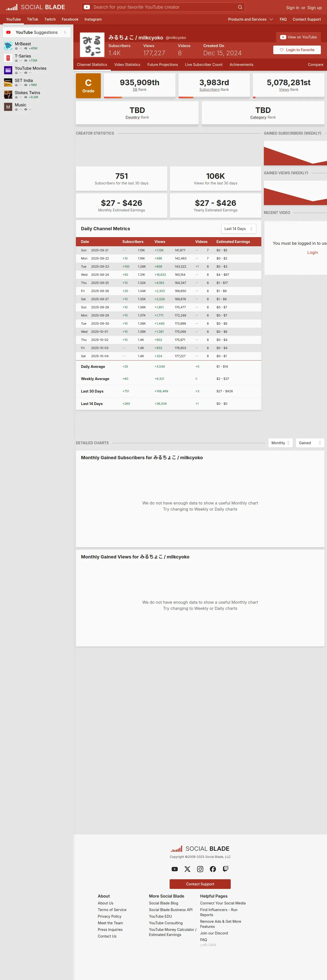Open the FAQ link in header

point(283,19)
